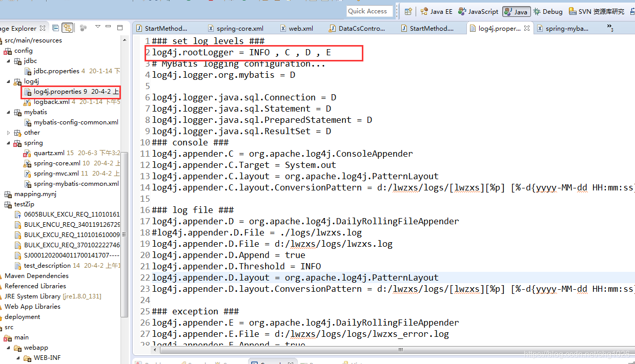This screenshot has width=635, height=364.
Task: Click line 21 Threshold = INFO
Action: click(236, 266)
